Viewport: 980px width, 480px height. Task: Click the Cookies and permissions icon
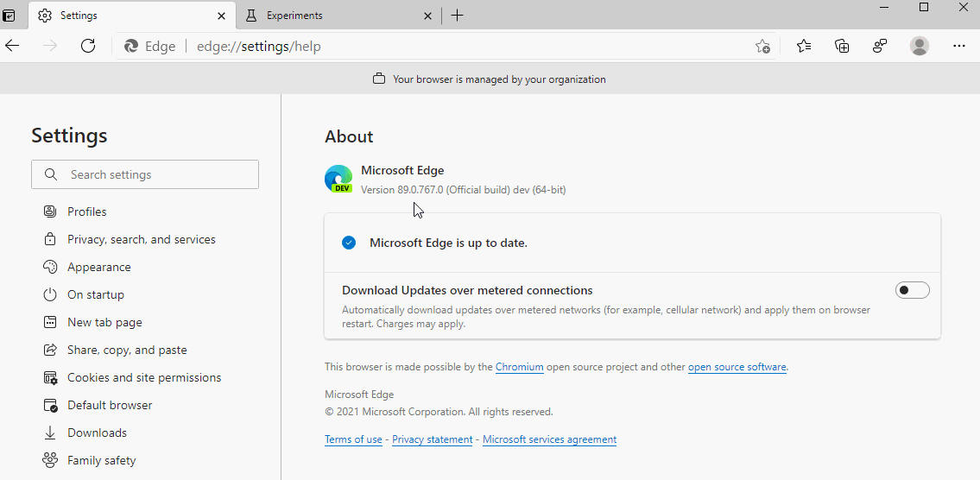[51, 377]
